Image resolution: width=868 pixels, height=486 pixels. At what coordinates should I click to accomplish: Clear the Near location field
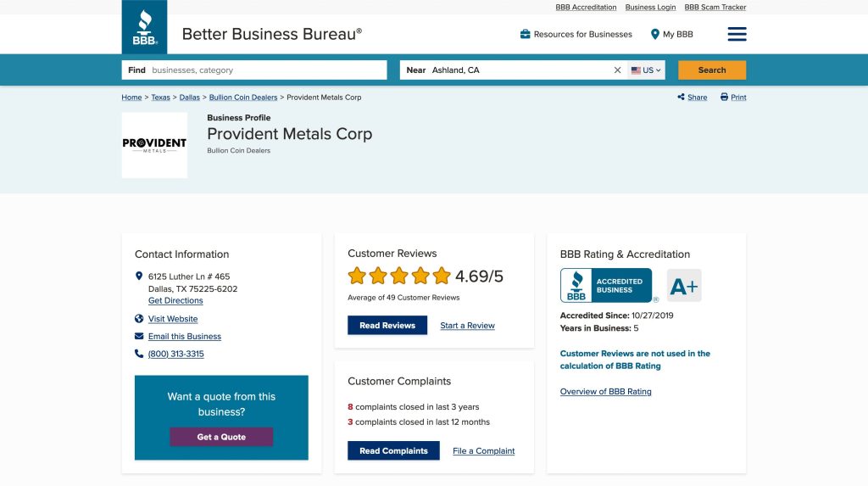click(x=617, y=70)
